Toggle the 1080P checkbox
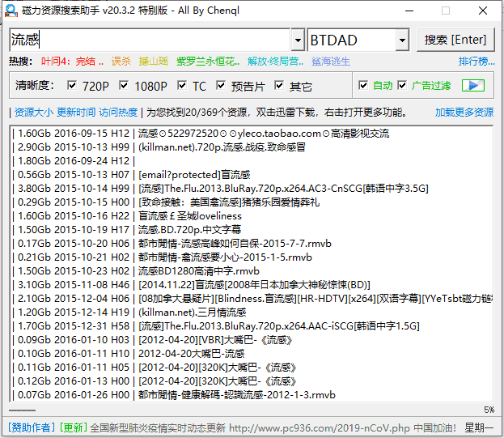Viewport: 504px width, 438px height. tap(124, 86)
